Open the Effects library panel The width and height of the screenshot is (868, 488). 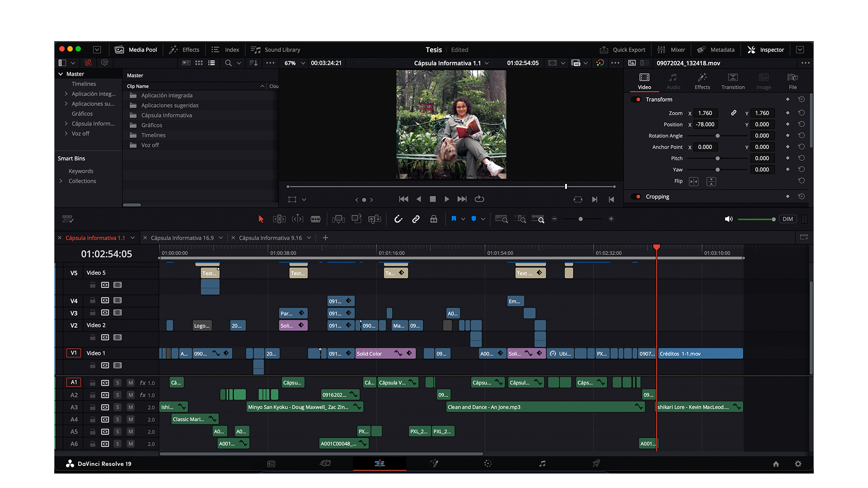click(184, 50)
